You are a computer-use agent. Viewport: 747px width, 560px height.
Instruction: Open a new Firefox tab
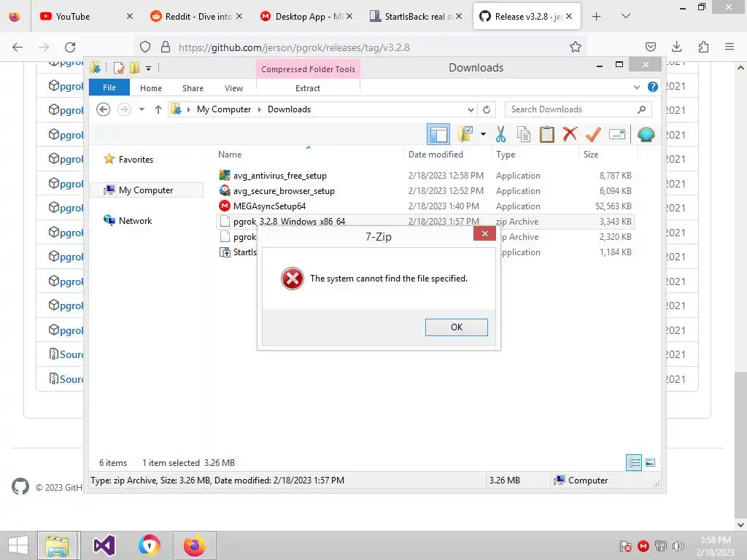click(x=596, y=17)
